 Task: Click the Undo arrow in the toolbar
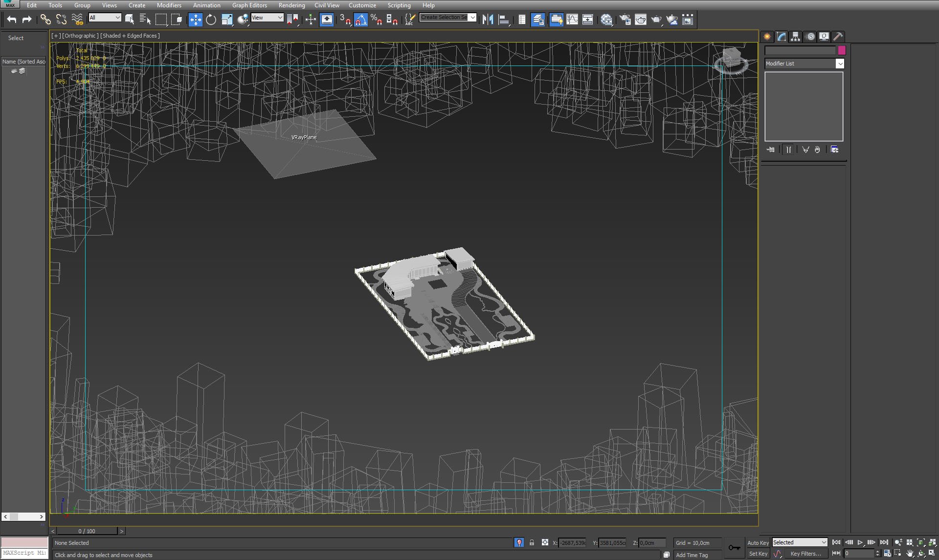12,19
